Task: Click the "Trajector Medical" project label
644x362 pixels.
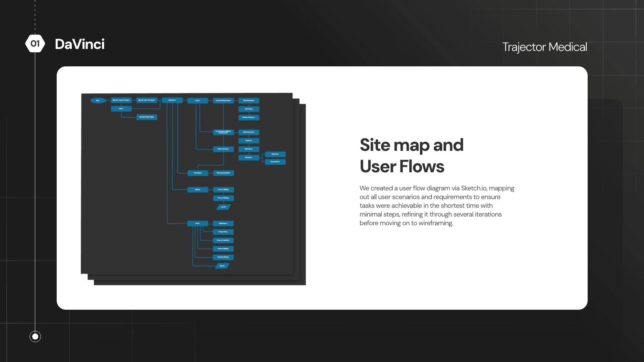Action: point(545,47)
